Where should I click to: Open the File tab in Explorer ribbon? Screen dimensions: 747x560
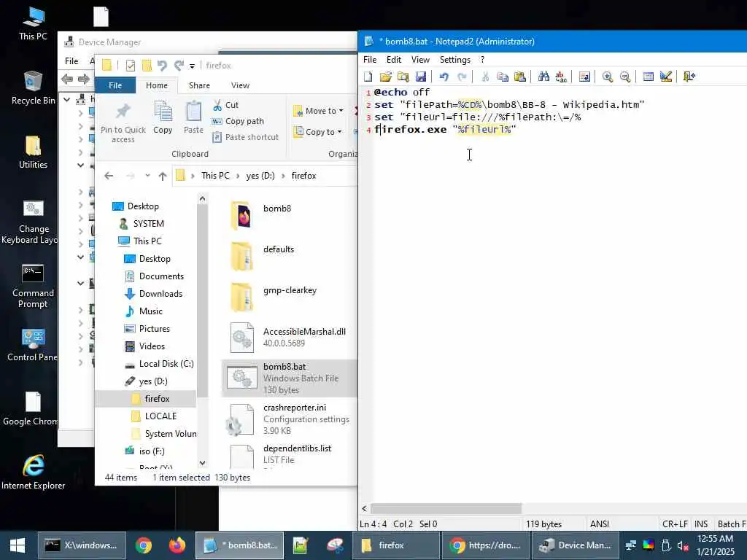pos(115,85)
